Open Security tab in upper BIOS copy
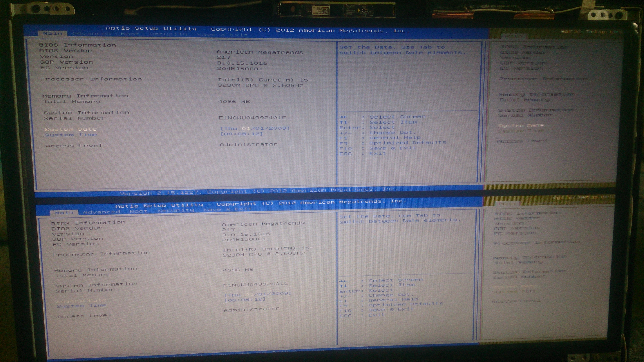 click(169, 34)
